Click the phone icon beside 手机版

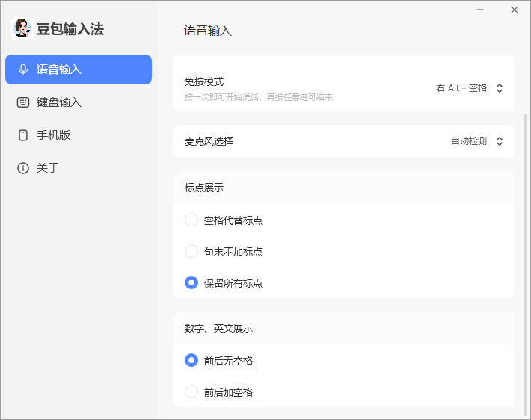pos(23,135)
